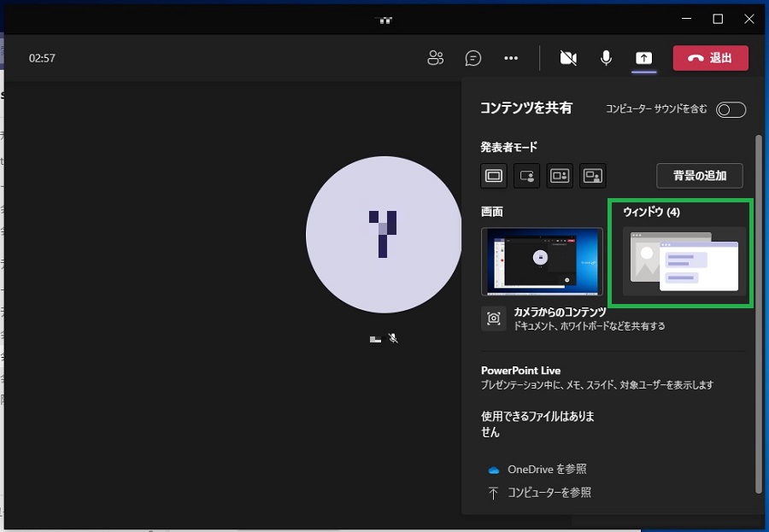This screenshot has width=769, height=532.
Task: Select content-only presenter mode icon
Action: click(x=494, y=176)
